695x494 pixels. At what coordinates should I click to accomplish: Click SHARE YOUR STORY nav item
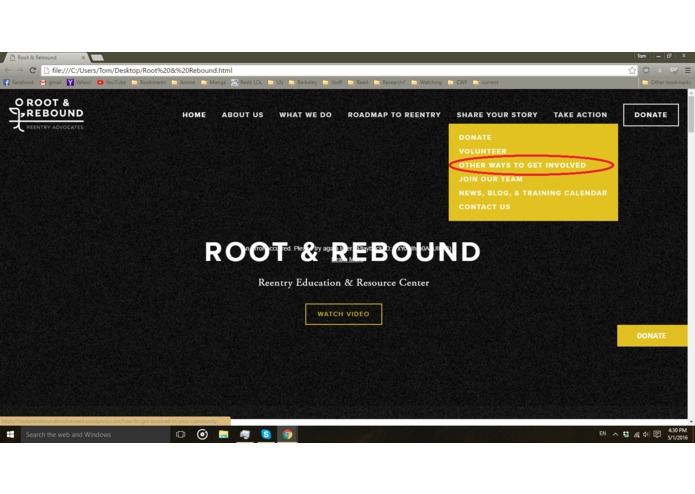497,115
